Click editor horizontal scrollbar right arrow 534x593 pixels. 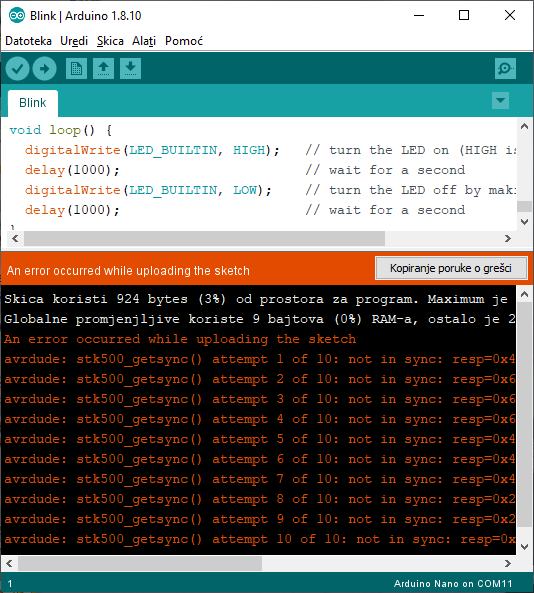tap(508, 239)
